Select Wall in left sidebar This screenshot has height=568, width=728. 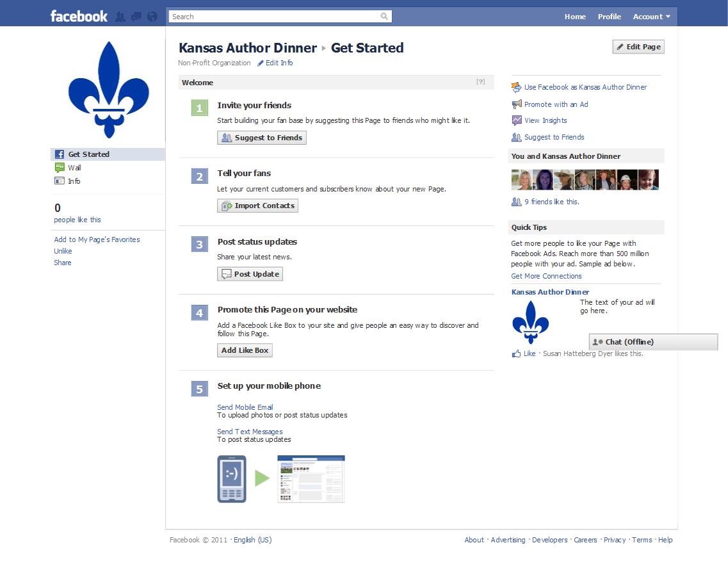[74, 168]
